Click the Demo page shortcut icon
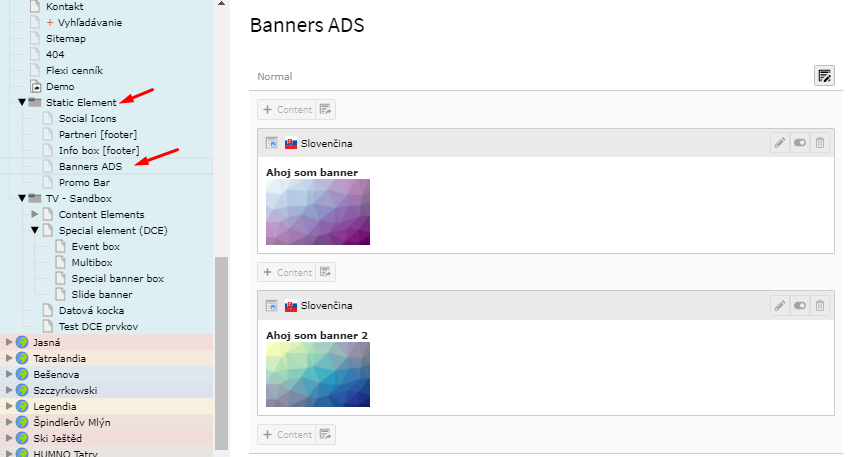 (36, 87)
